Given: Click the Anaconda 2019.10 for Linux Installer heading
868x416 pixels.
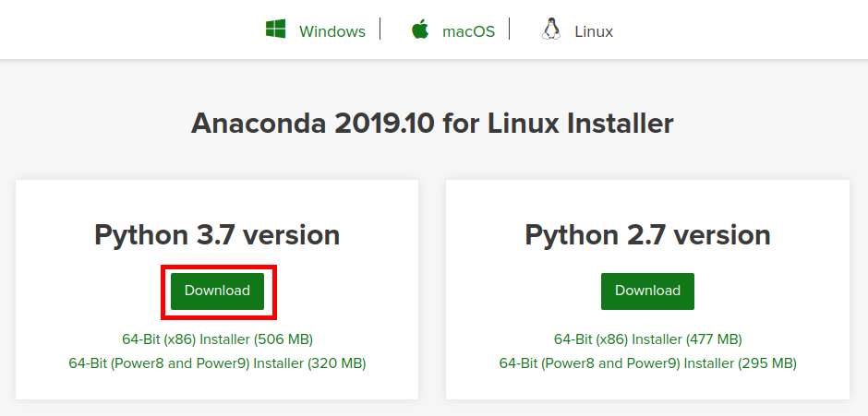Looking at the screenshot, I should pos(432,124).
